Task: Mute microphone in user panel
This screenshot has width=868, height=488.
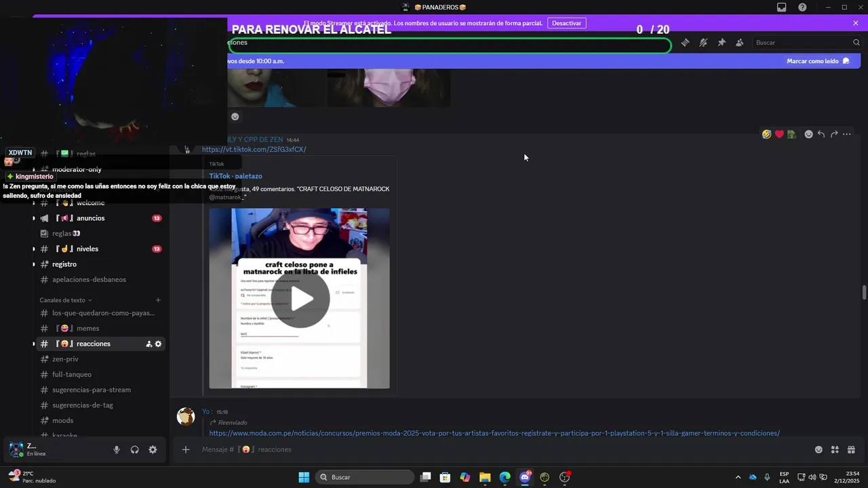Action: [117, 449]
